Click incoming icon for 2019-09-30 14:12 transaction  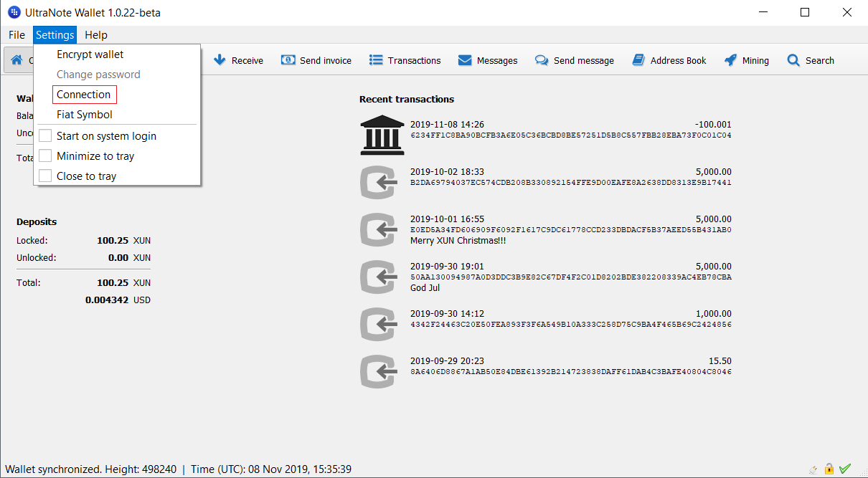coord(380,324)
